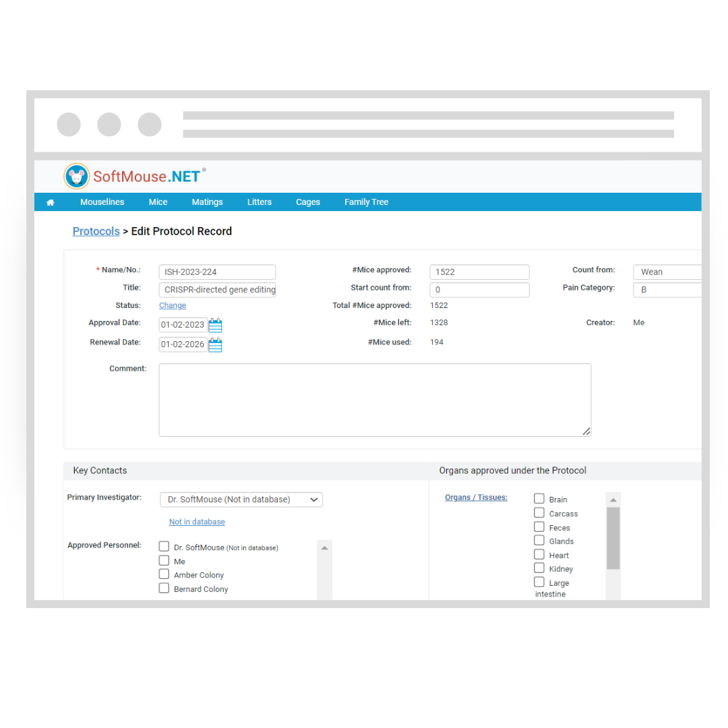Tick the Bernard Colony checkbox
This screenshot has width=728, height=728.
164,588
